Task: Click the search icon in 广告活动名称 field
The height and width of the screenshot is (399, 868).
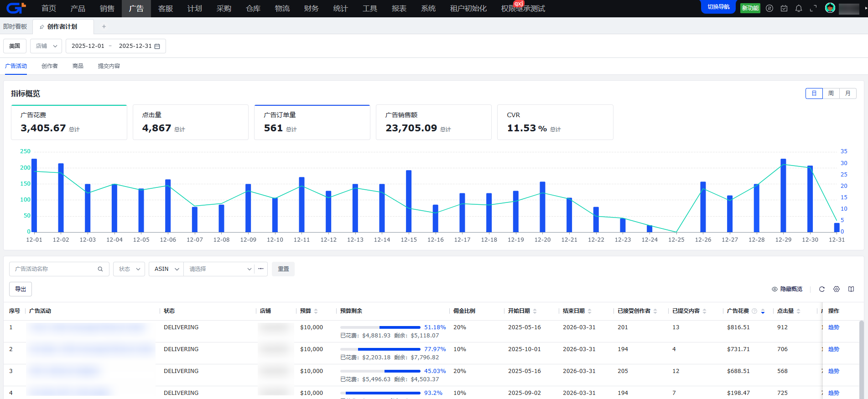Action: pos(100,269)
